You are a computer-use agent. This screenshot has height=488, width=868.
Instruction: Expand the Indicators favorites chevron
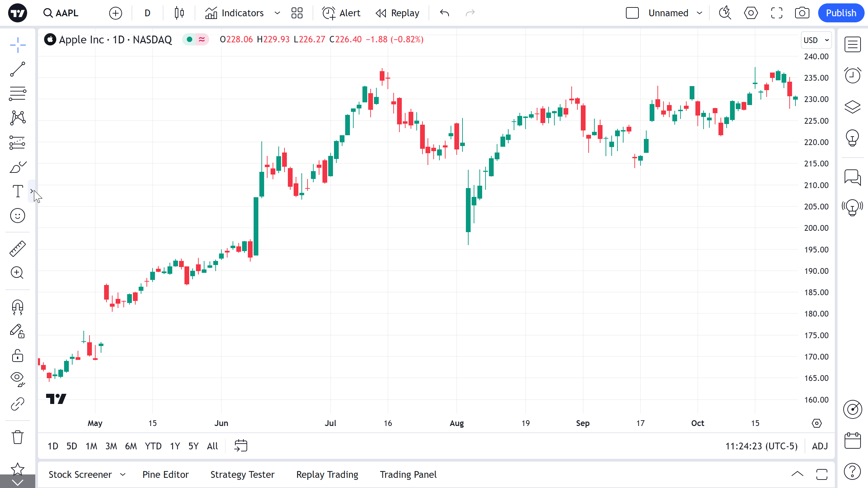pos(277,13)
